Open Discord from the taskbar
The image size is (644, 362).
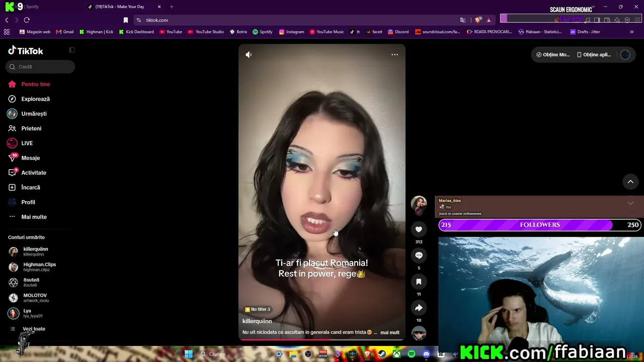tap(427, 354)
